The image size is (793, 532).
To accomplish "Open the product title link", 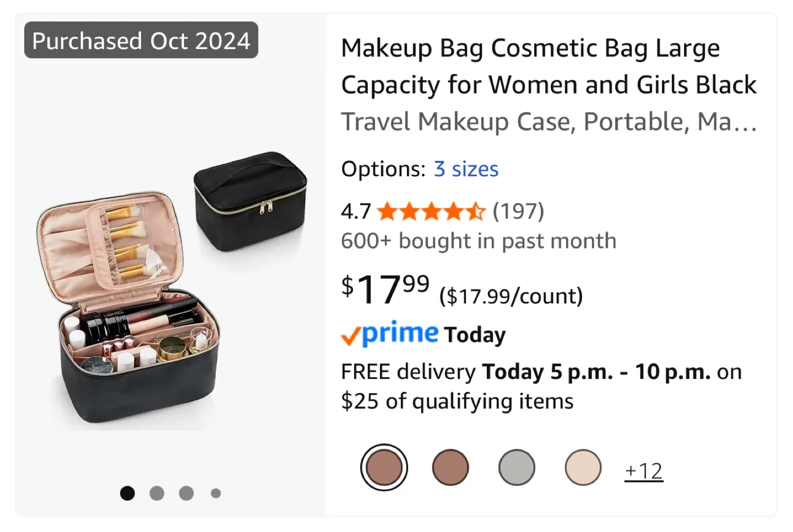I will pyautogui.click(x=549, y=66).
